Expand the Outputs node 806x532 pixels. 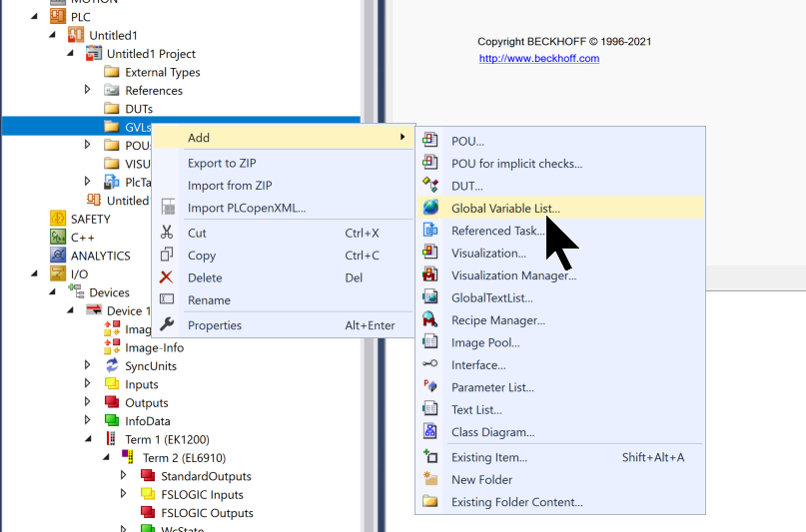(x=87, y=401)
